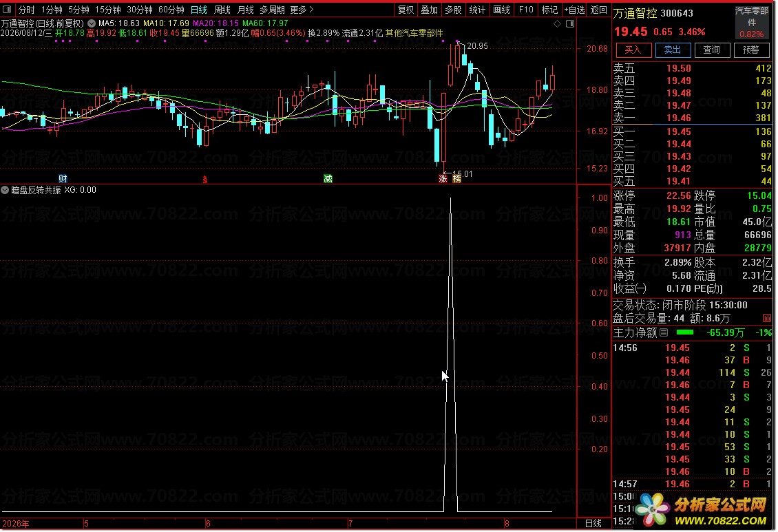Viewport: 778px width, 532px height.
Task: Click the 预警 alert button
Action: coord(750,50)
